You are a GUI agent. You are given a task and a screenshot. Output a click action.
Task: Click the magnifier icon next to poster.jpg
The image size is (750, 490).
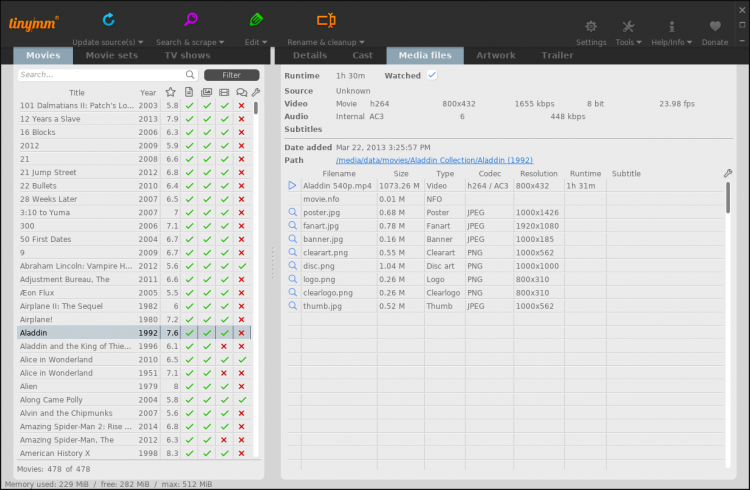292,212
